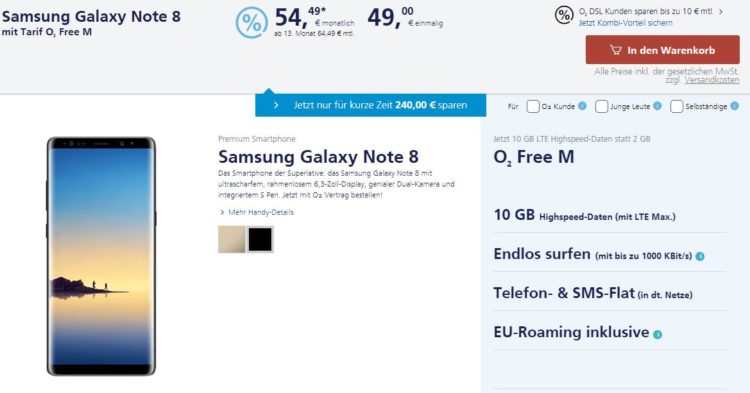Click the percent icon beside the DSL Kunden offer

(564, 15)
